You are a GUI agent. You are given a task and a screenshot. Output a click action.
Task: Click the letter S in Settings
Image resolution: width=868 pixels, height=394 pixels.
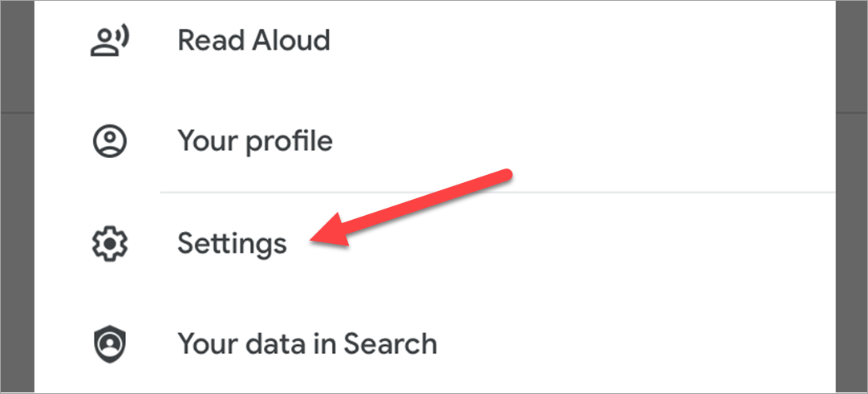tap(185, 242)
